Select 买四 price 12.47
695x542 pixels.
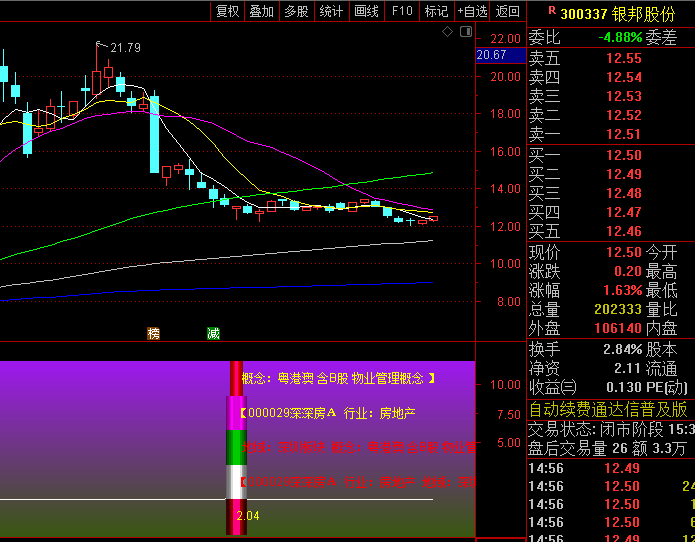coord(624,213)
